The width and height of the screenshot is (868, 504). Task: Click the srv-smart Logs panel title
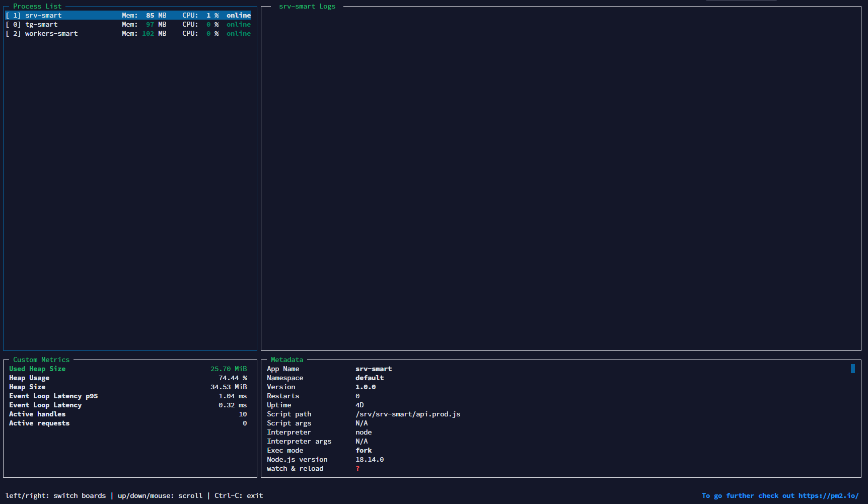(307, 7)
